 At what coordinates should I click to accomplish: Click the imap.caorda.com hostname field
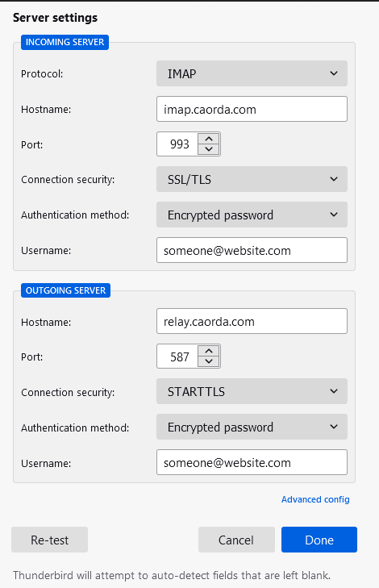pyautogui.click(x=252, y=109)
